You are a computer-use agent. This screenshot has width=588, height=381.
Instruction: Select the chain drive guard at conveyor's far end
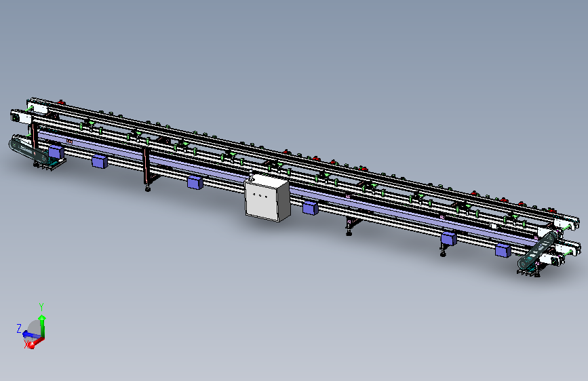[x=537, y=251]
